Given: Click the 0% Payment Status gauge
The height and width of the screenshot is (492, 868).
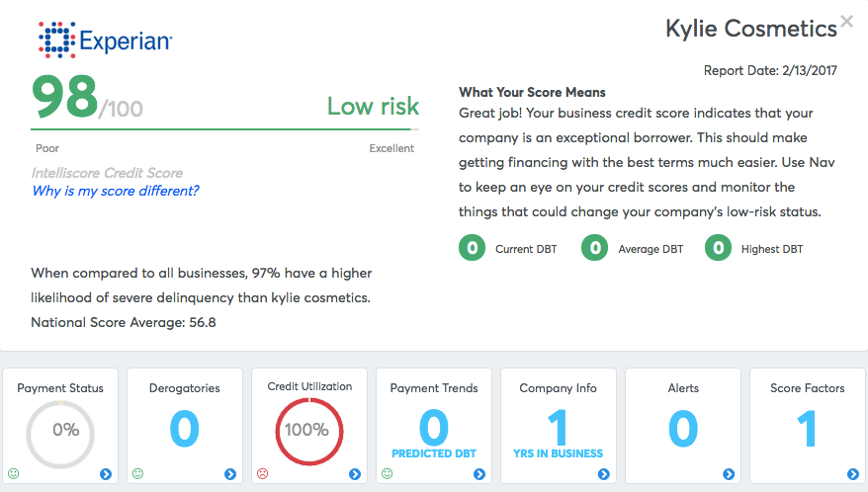Looking at the screenshot, I should click(60, 435).
